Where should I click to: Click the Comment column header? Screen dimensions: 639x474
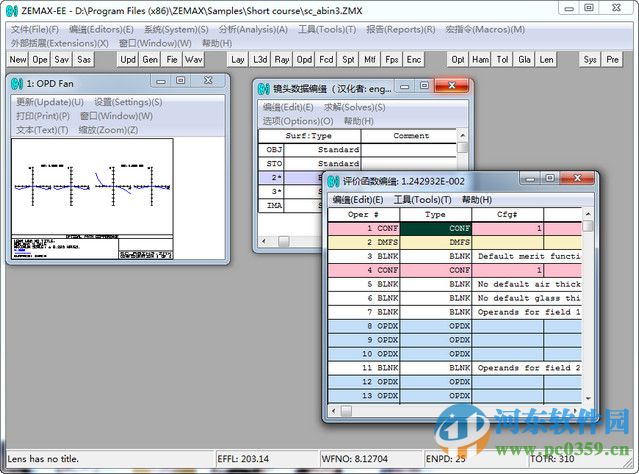click(x=409, y=136)
